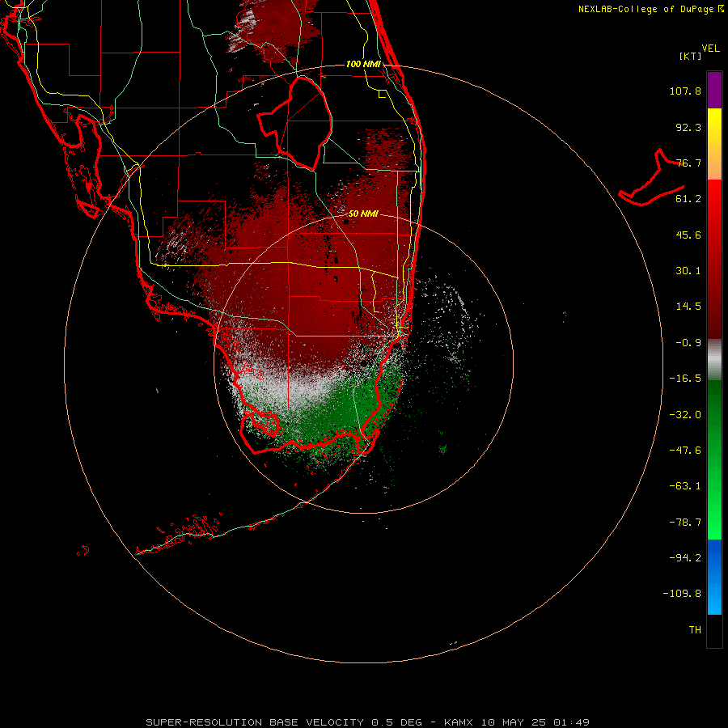Click the gray zero-velocity segment of color bar
The height and width of the screenshot is (728, 728).
pos(714,360)
